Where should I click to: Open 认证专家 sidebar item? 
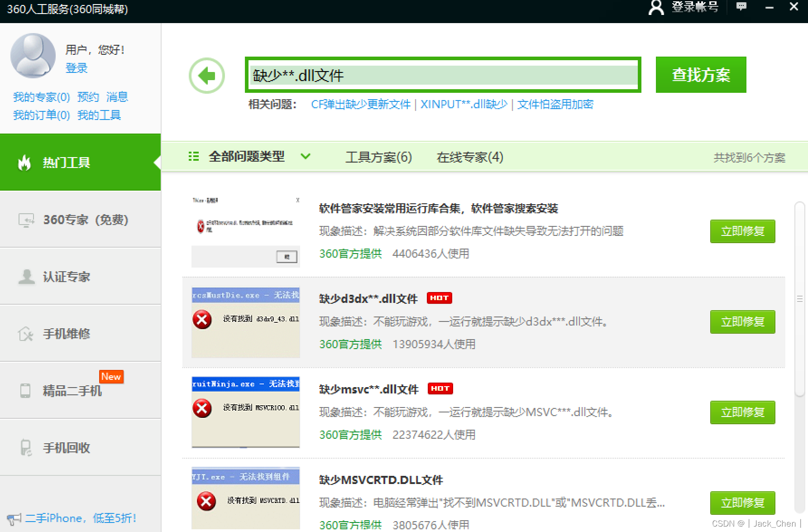click(x=81, y=277)
